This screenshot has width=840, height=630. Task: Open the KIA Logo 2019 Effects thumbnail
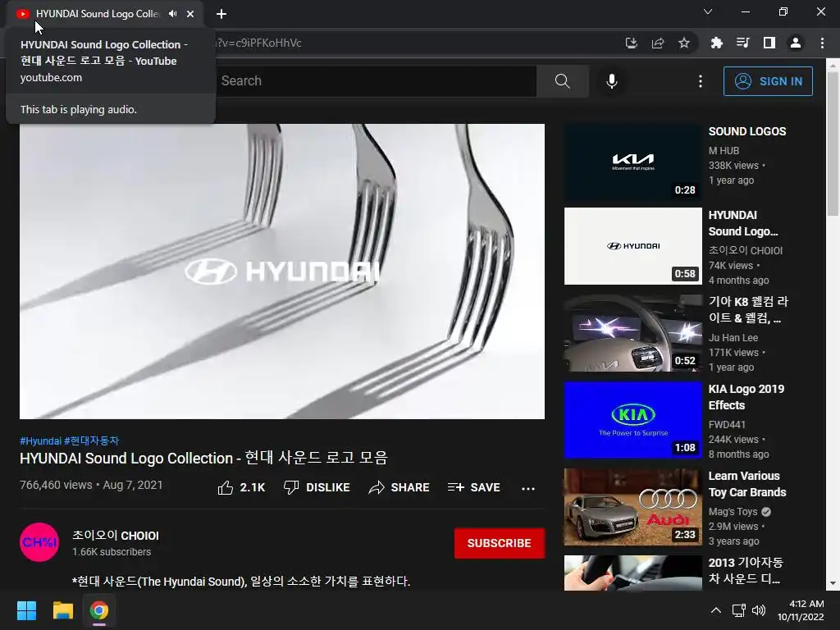632,420
